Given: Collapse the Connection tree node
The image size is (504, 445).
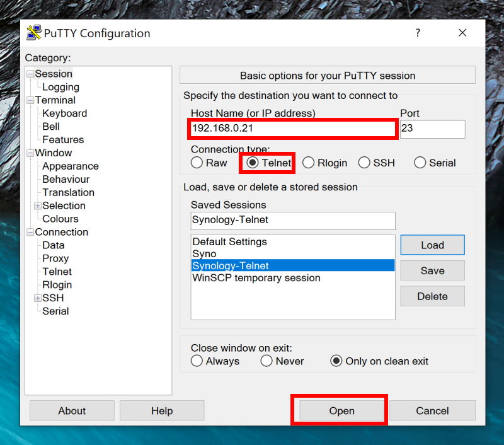Looking at the screenshot, I should tap(30, 232).
